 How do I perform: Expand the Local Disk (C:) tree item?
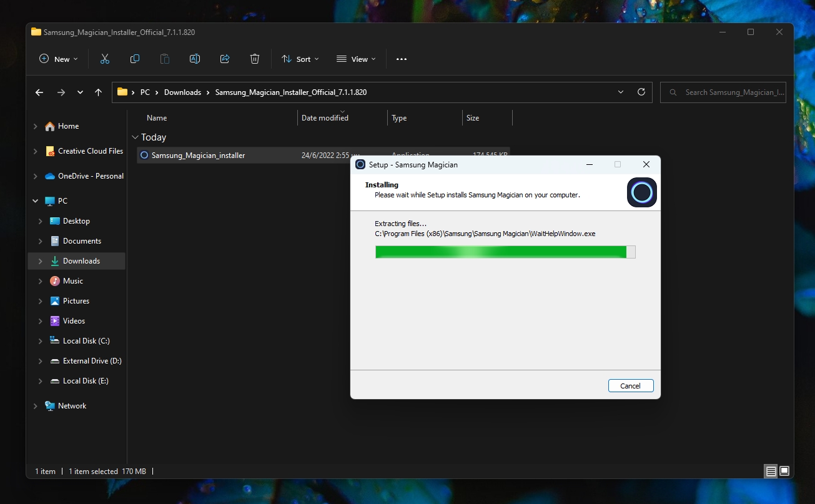(39, 340)
